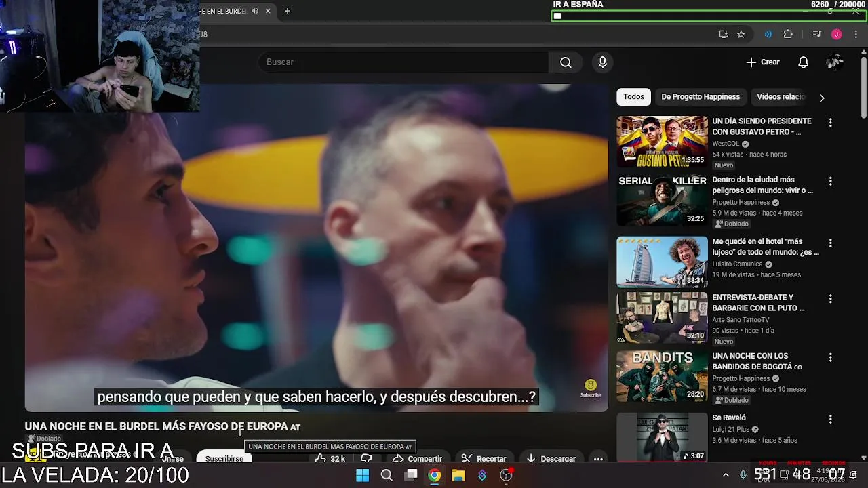Select the Videos relacionados chip

pos(781,97)
